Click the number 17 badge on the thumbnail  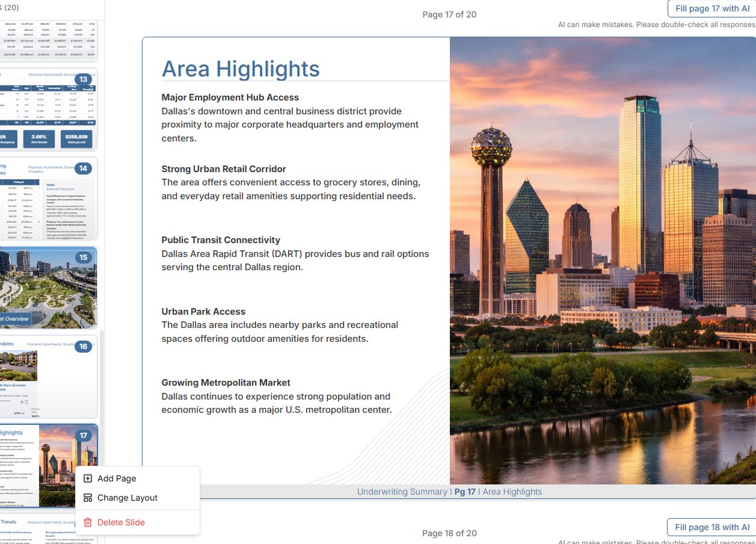coord(83,436)
